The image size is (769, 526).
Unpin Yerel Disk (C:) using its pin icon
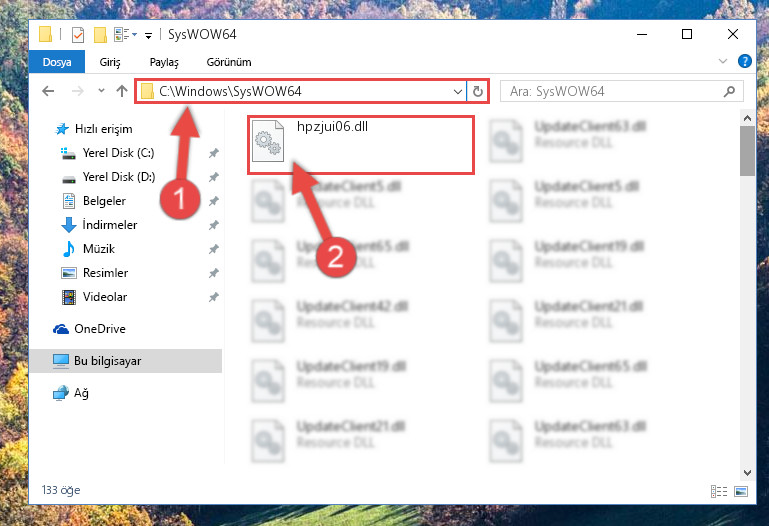pos(213,153)
